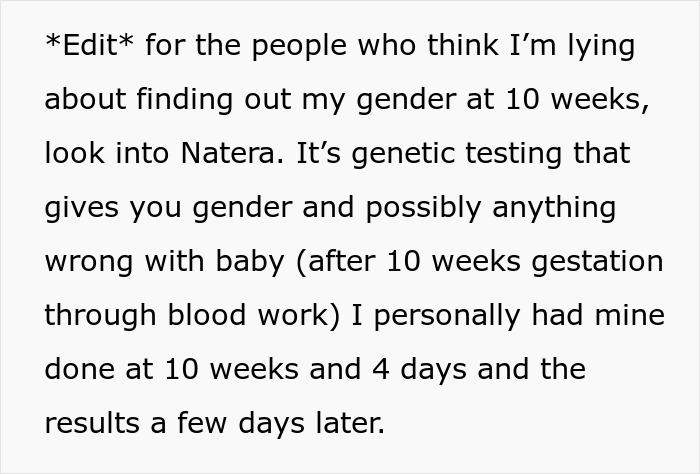Click the word "*Edit*" at the start
Screen dimensions: 700x474
89,45
